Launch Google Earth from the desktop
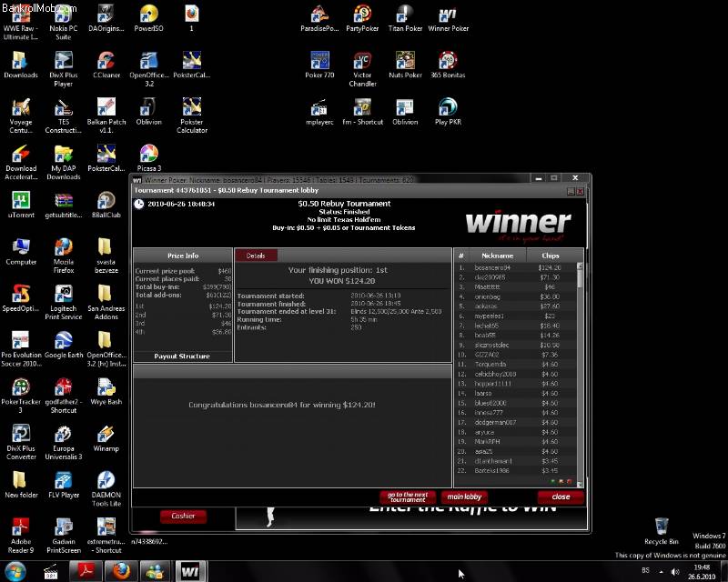728x582 pixels. point(63,346)
